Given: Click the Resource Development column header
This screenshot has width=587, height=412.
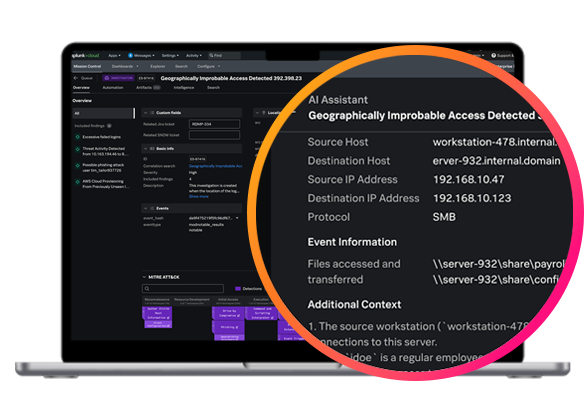Looking at the screenshot, I should [192, 301].
